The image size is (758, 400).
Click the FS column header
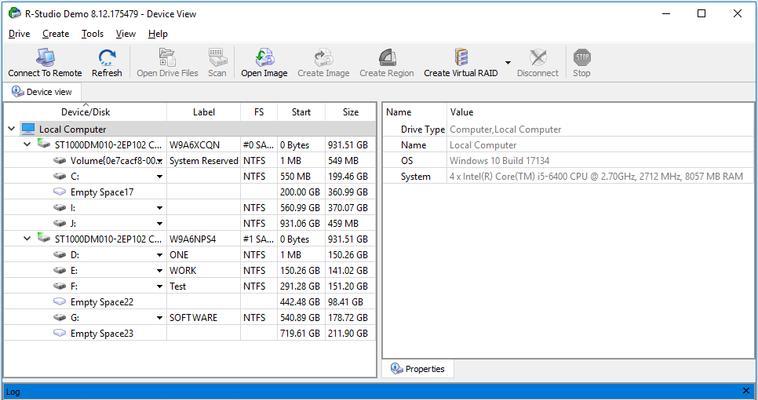pyautogui.click(x=259, y=112)
